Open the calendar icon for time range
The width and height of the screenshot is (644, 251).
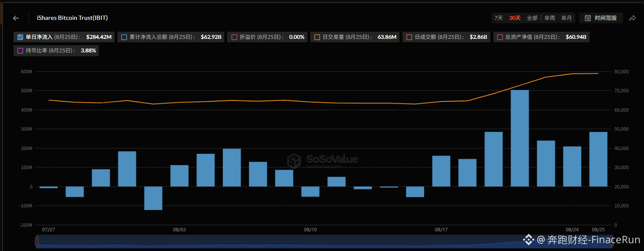coord(588,18)
